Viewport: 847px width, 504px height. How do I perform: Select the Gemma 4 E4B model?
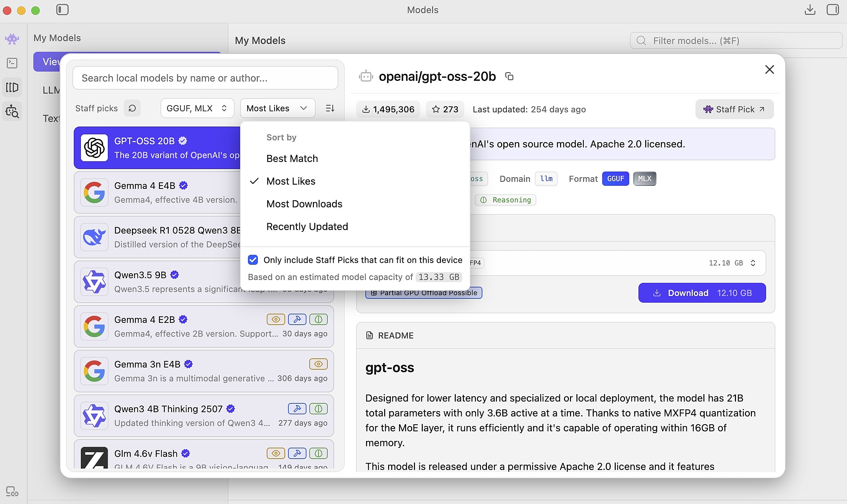pyautogui.click(x=157, y=192)
